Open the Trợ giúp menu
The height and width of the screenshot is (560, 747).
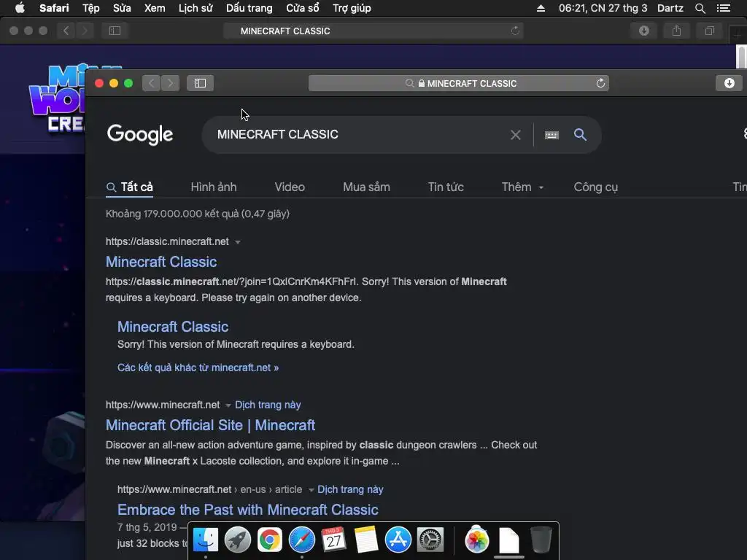[x=352, y=8]
